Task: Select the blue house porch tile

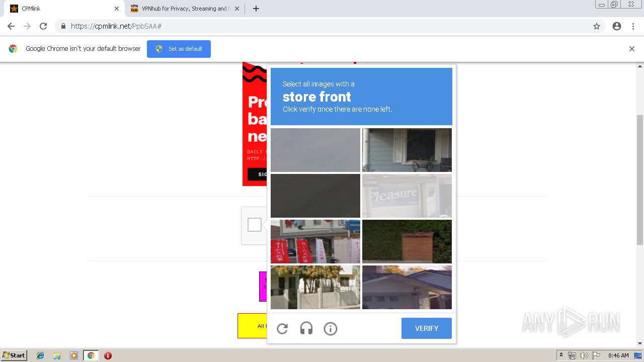Action: point(407,150)
